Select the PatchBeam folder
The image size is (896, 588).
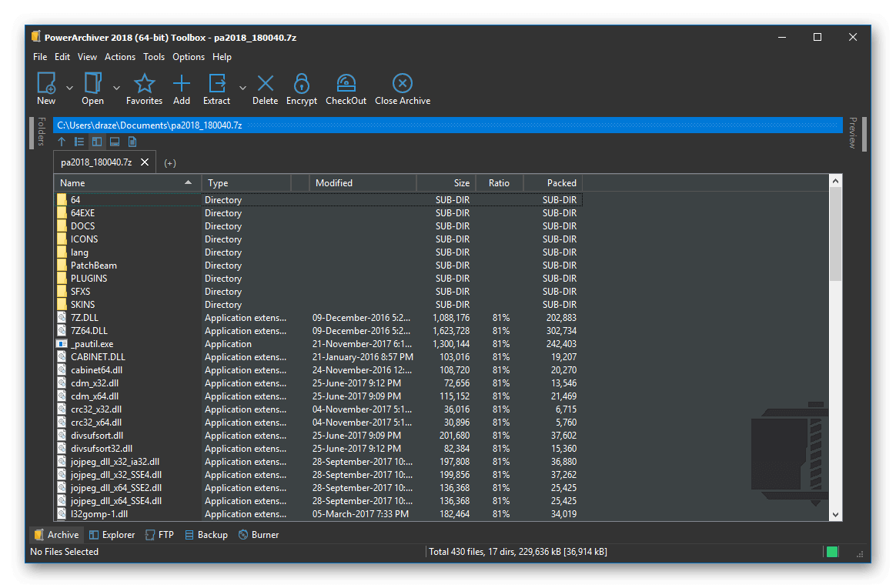[94, 266]
